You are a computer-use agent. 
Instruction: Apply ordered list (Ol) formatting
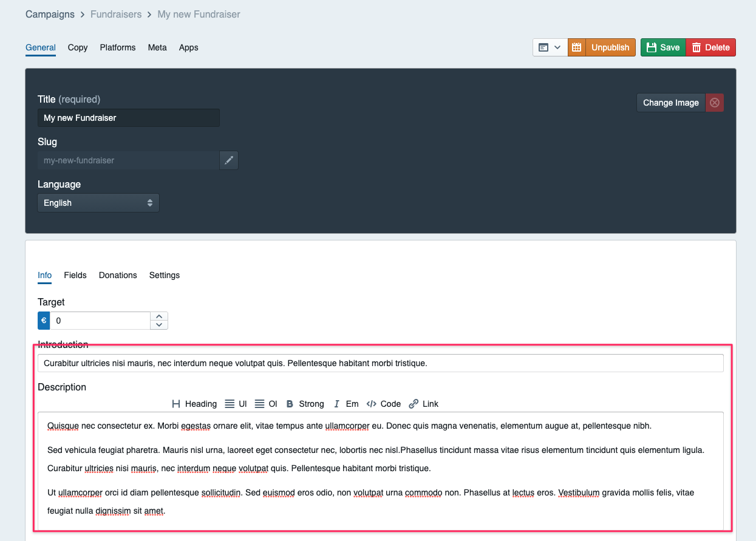pos(266,404)
